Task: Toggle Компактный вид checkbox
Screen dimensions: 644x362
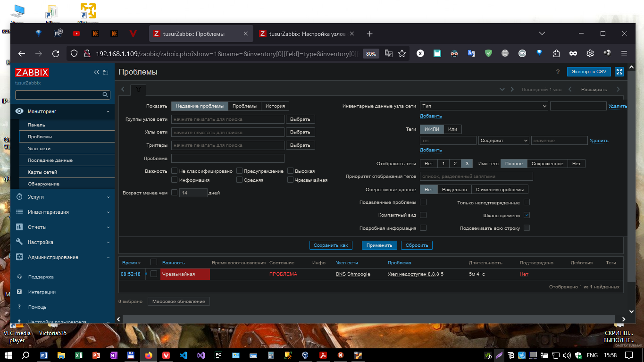Action: 423,215
